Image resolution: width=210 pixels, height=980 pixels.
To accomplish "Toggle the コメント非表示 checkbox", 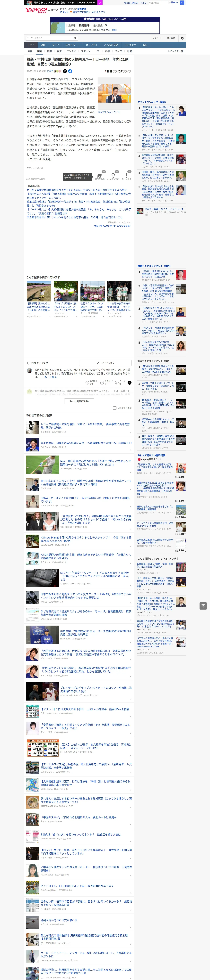I will tap(115, 408).
